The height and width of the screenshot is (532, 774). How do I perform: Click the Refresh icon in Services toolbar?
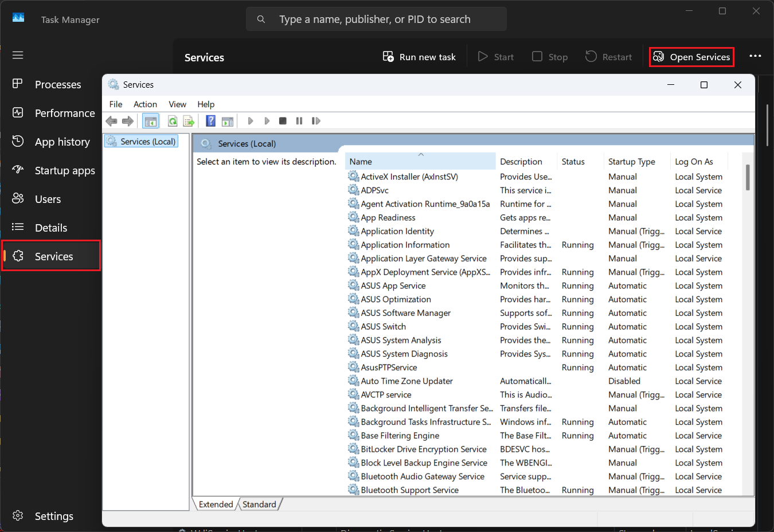click(x=172, y=121)
